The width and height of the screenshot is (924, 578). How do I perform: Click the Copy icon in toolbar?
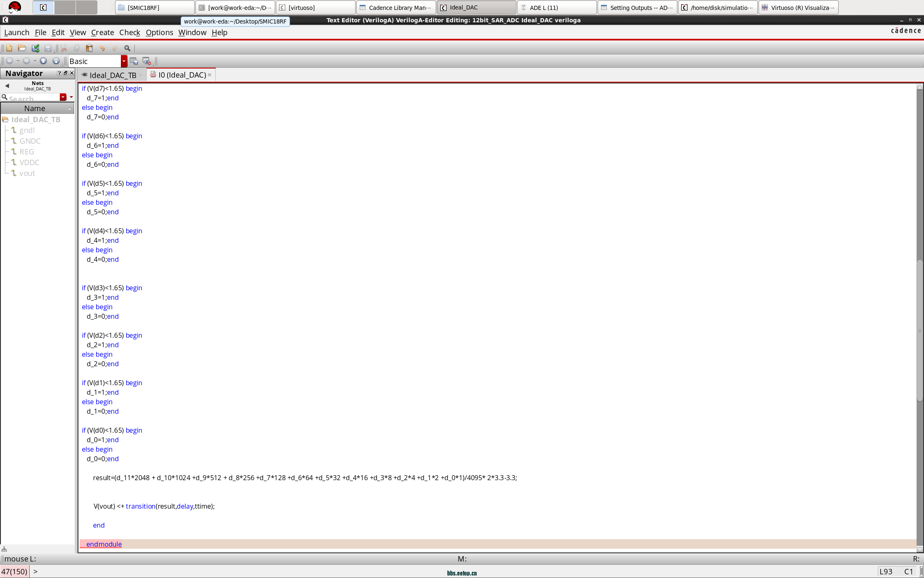(77, 48)
